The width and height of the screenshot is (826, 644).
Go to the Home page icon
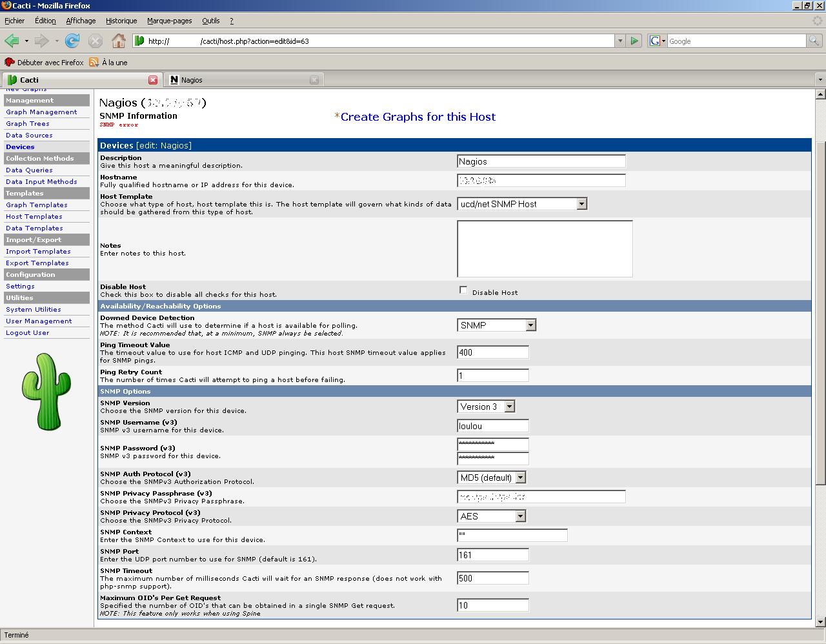119,41
